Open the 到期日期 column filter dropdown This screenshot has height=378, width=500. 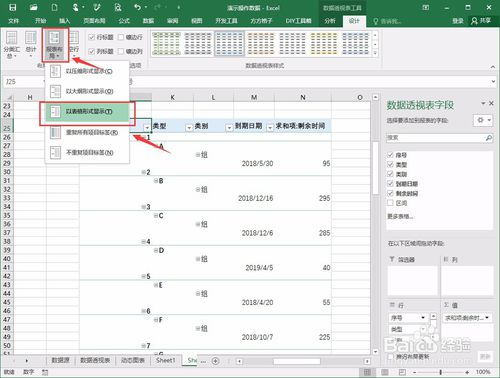(270, 127)
